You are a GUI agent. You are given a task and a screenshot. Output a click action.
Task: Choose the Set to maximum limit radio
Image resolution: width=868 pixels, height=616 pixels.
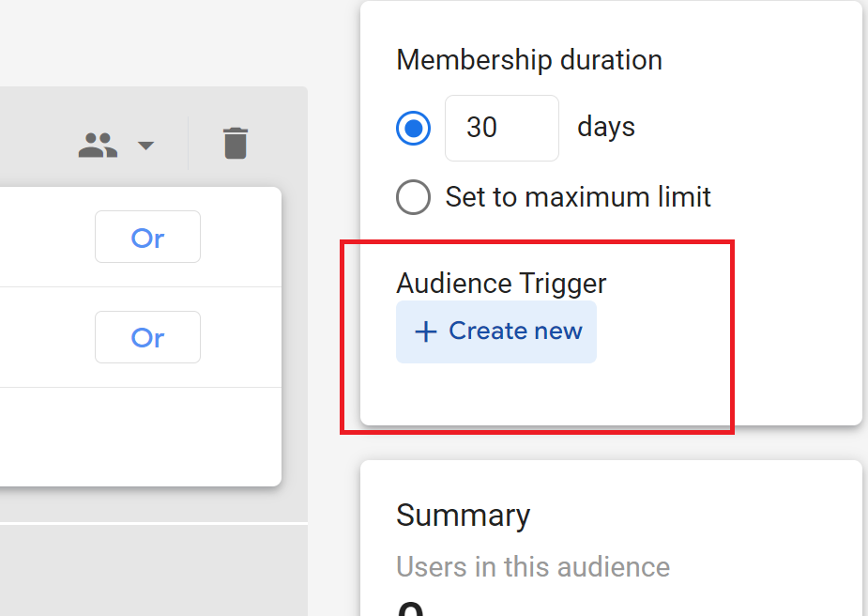(x=414, y=197)
